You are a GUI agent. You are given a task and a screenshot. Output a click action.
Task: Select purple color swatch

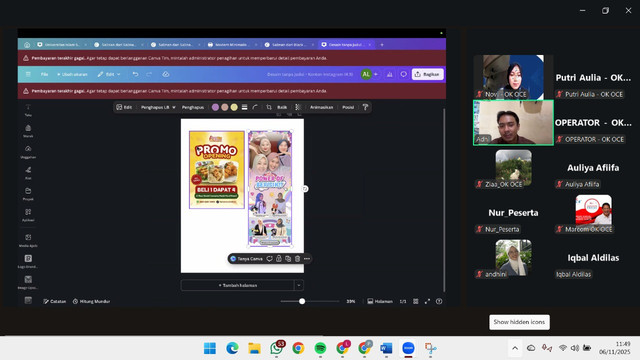216,107
